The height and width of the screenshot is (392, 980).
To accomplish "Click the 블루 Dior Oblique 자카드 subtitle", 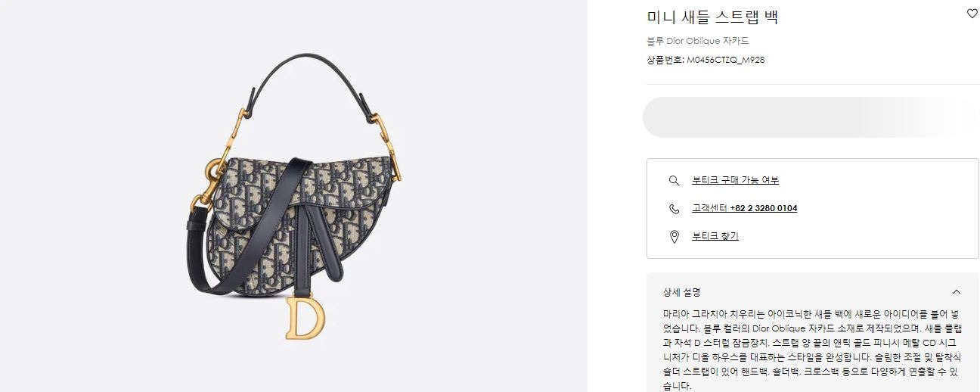I will [x=697, y=41].
